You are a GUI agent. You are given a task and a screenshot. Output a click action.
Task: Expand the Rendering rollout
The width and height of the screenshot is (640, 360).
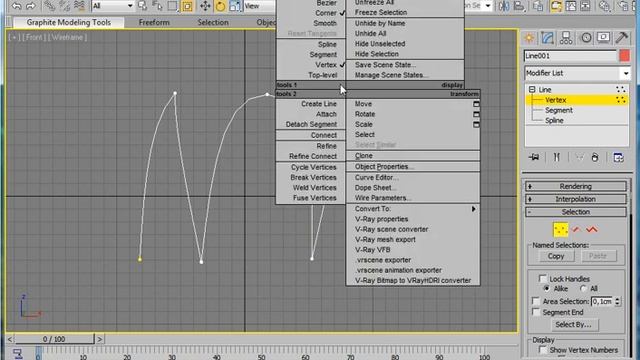click(576, 187)
